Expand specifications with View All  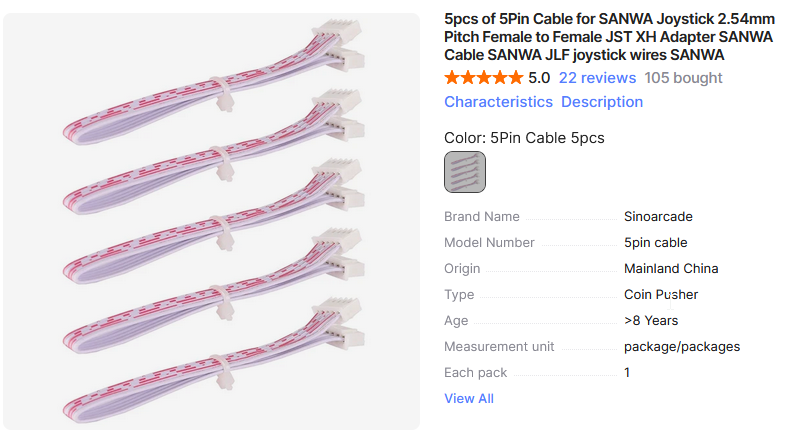tap(468, 398)
